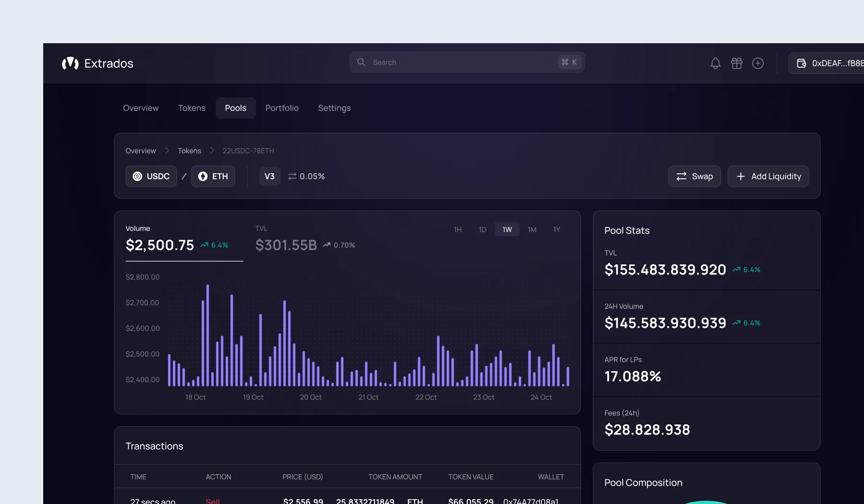This screenshot has height=504, width=864.
Task: Click the Pool Stats heading
Action: (627, 230)
